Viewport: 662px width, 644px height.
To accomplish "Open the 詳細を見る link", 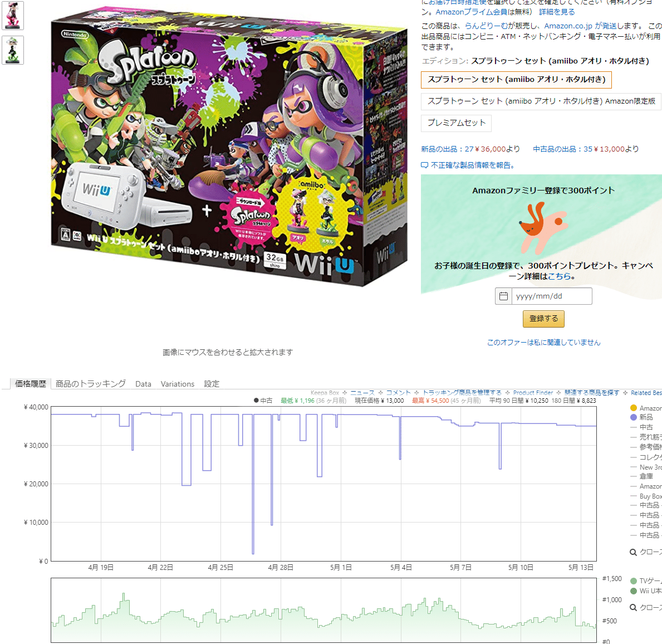I will tap(556, 12).
